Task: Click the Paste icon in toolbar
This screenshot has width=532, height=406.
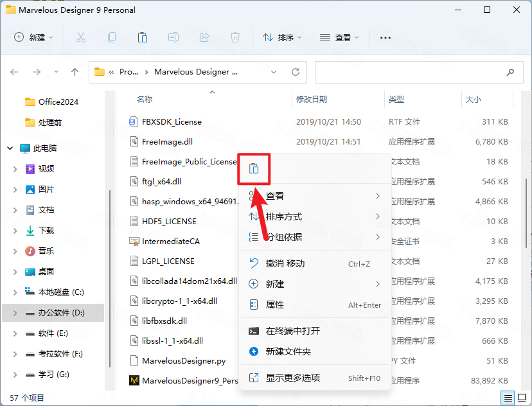Action: [x=143, y=37]
